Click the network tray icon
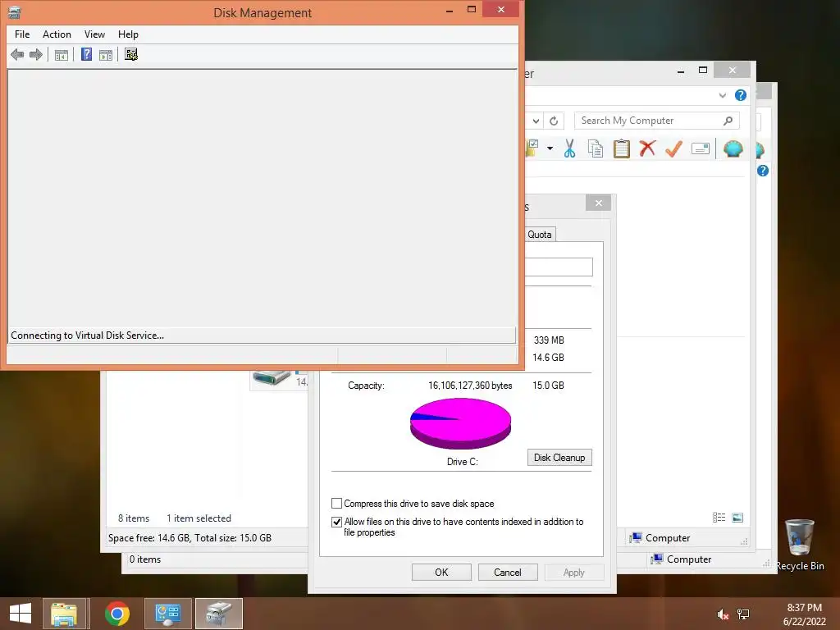 point(743,614)
